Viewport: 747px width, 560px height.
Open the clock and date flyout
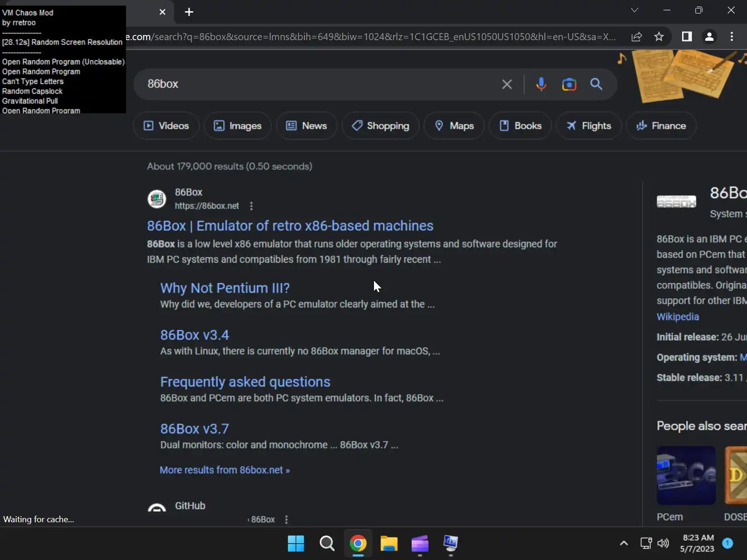(x=697, y=543)
